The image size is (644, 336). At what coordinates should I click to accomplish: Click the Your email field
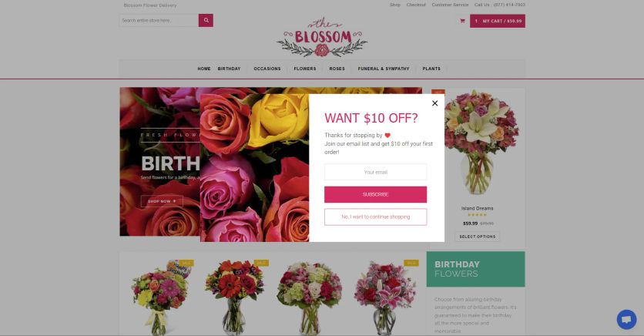tap(375, 172)
